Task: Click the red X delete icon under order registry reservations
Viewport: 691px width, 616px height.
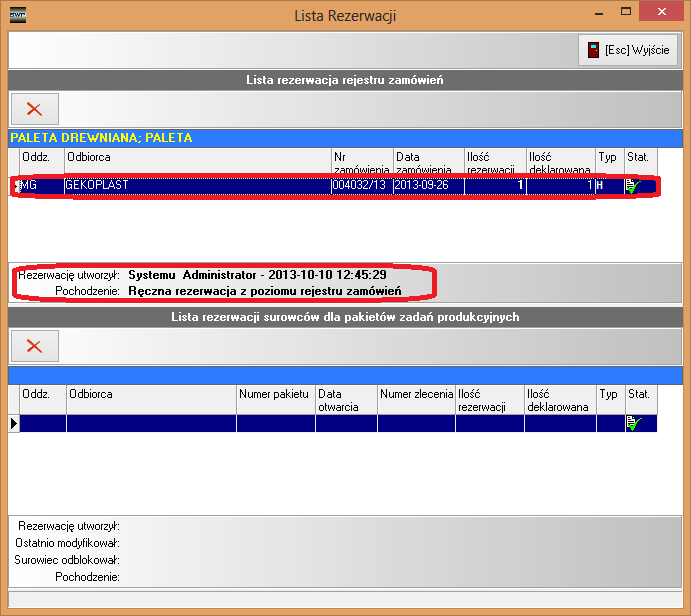Action: pos(34,109)
